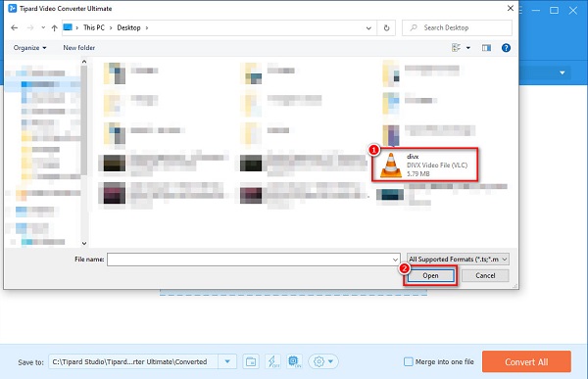The width and height of the screenshot is (588, 379).
Task: Click the Search Desktop field
Action: (x=457, y=27)
